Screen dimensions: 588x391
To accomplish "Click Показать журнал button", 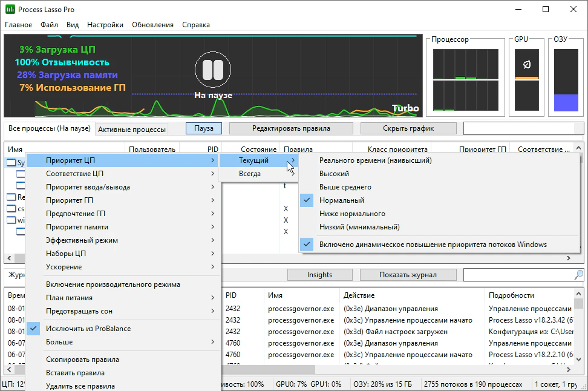I will click(408, 275).
